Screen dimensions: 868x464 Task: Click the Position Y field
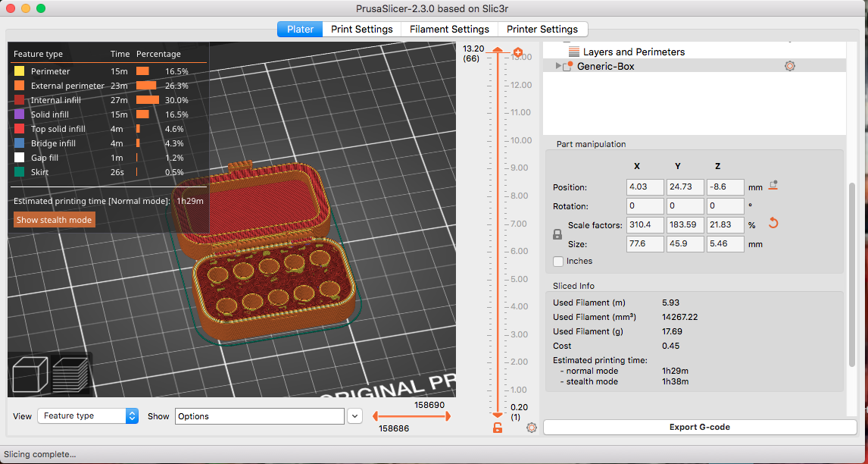coord(685,187)
